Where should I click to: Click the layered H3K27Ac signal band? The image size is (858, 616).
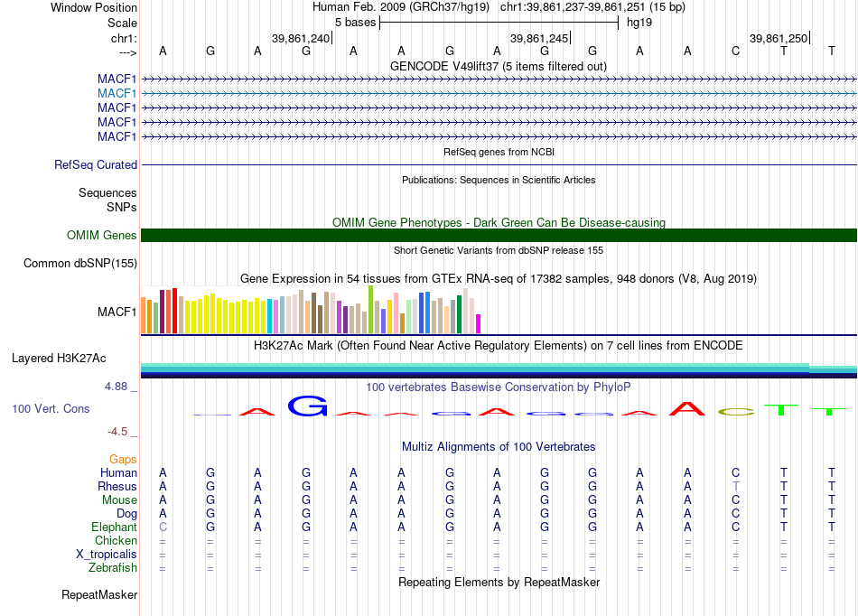click(499, 370)
